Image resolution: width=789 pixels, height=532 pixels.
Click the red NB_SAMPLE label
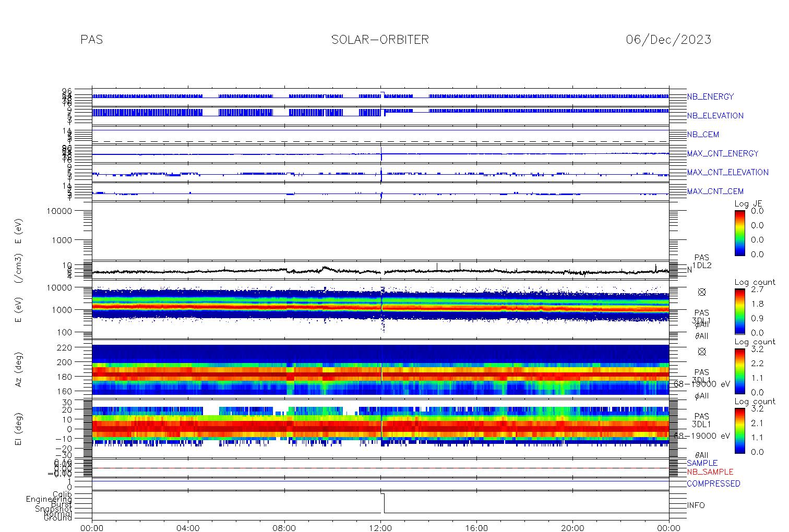point(710,472)
